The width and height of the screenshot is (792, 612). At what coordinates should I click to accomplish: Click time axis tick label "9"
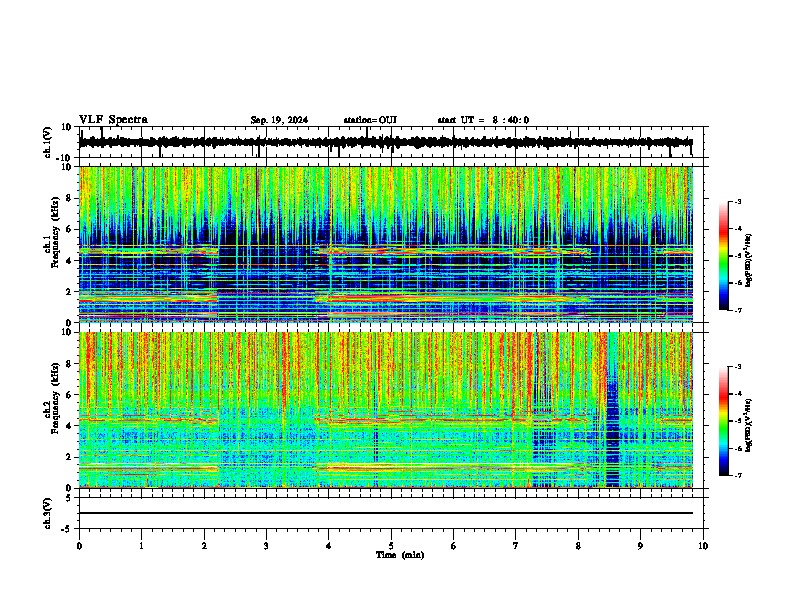point(640,546)
